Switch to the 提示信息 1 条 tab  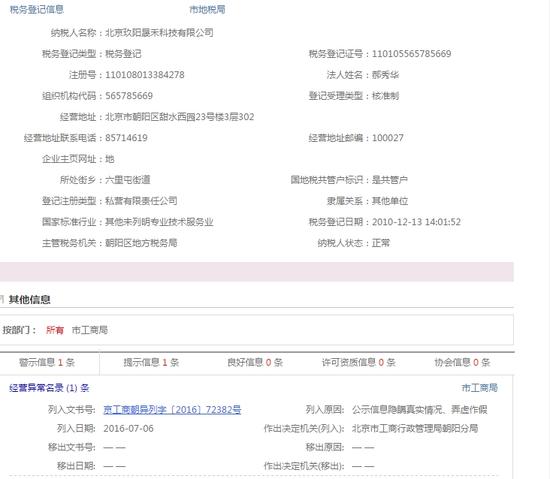pos(152,362)
